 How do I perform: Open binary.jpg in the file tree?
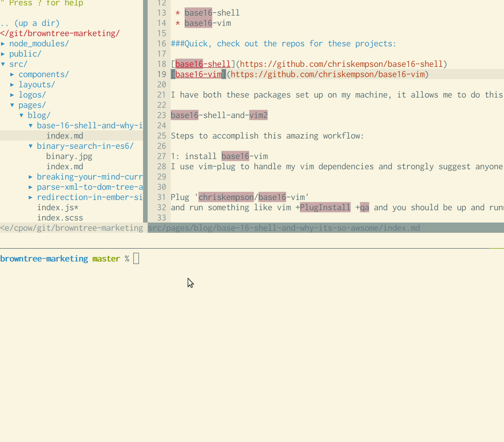[x=69, y=156]
